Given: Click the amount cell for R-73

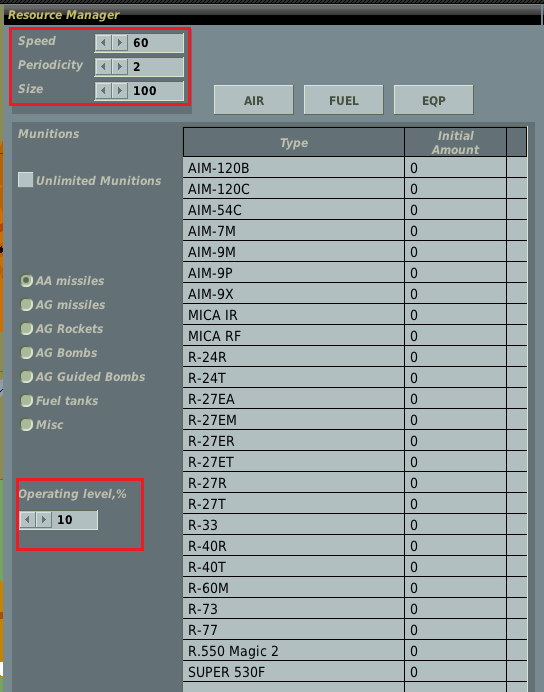Looking at the screenshot, I should coord(455,609).
